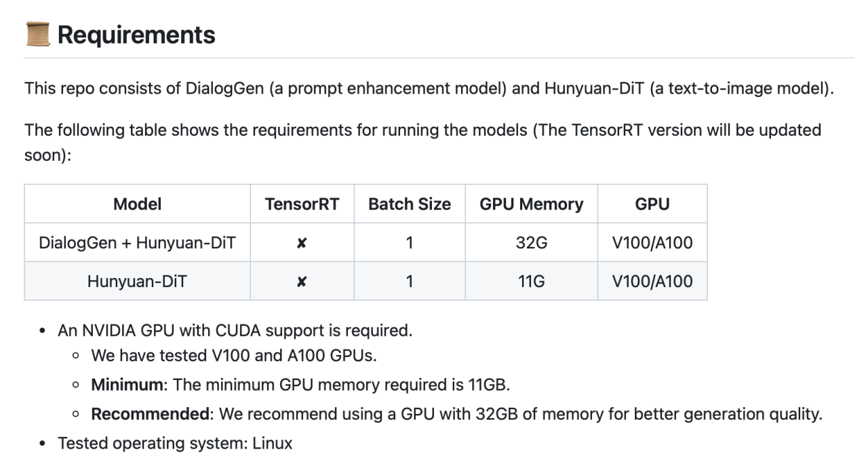Click V100/A100 in the first data row
868x475 pixels.
[652, 242]
